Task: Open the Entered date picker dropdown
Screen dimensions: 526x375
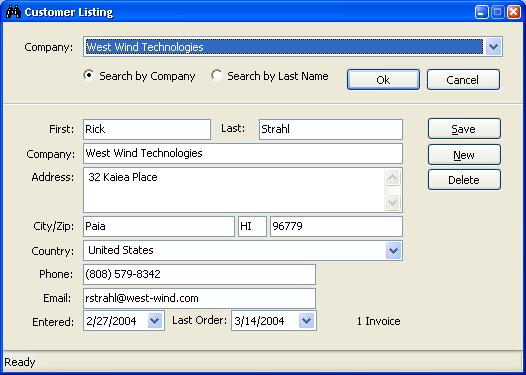Action: coord(155,321)
